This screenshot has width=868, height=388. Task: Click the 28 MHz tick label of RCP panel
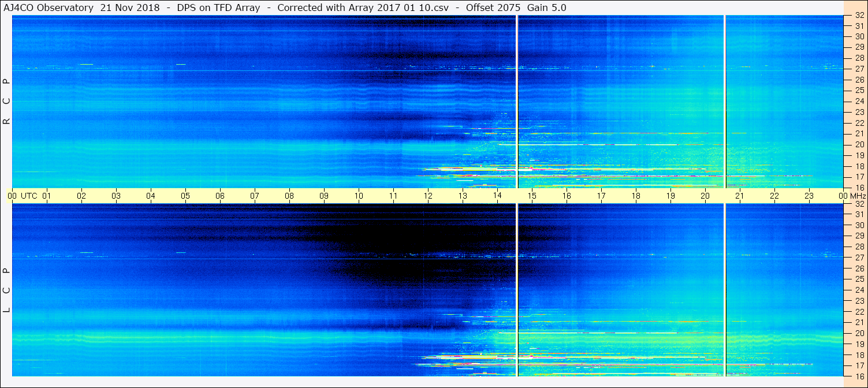[859, 58]
